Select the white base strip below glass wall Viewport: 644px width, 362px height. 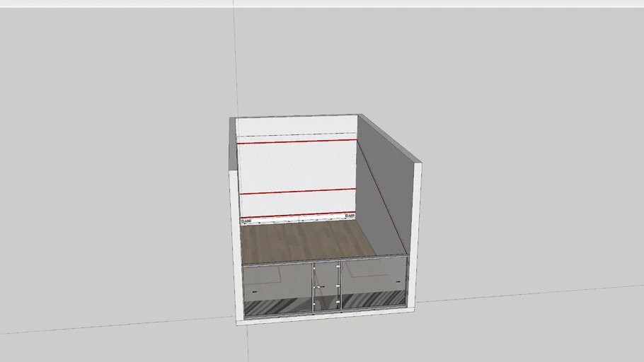326,315
